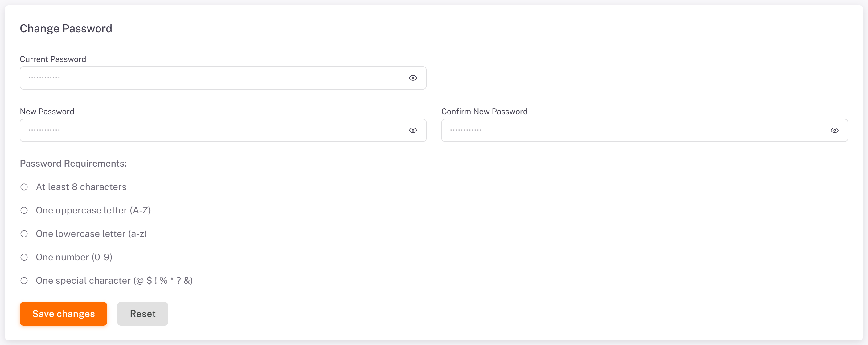Select the Confirm New Password field
The height and width of the screenshot is (345, 868).
(644, 130)
